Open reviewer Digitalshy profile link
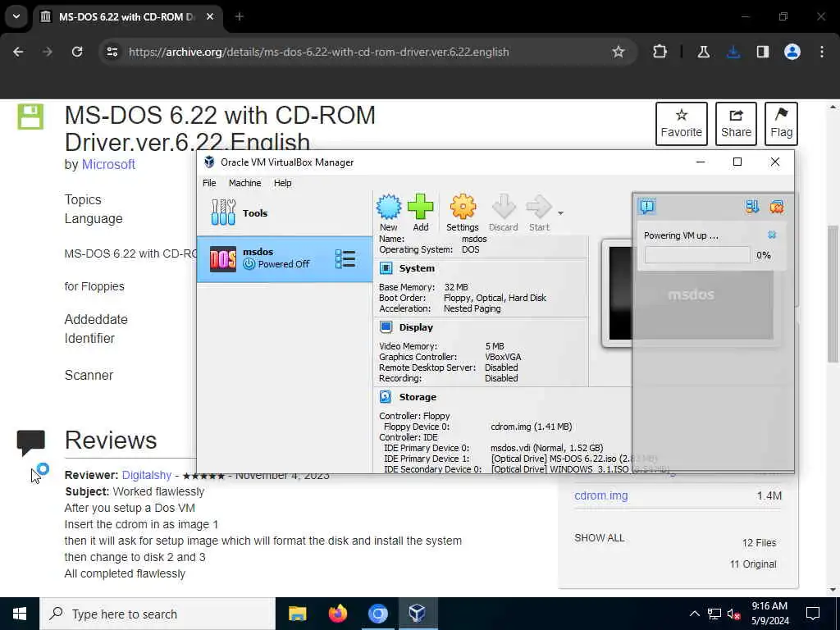The height and width of the screenshot is (630, 840). 147,475
